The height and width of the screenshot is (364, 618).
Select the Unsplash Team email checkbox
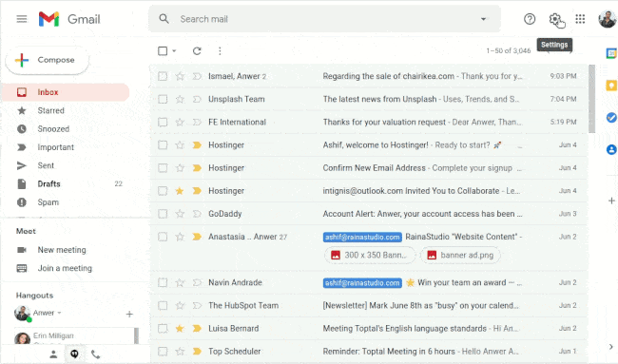pos(163,99)
